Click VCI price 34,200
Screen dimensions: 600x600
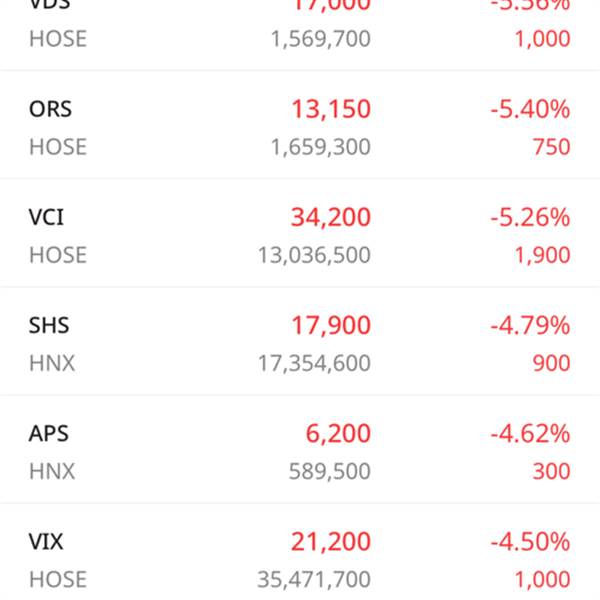click(x=331, y=217)
